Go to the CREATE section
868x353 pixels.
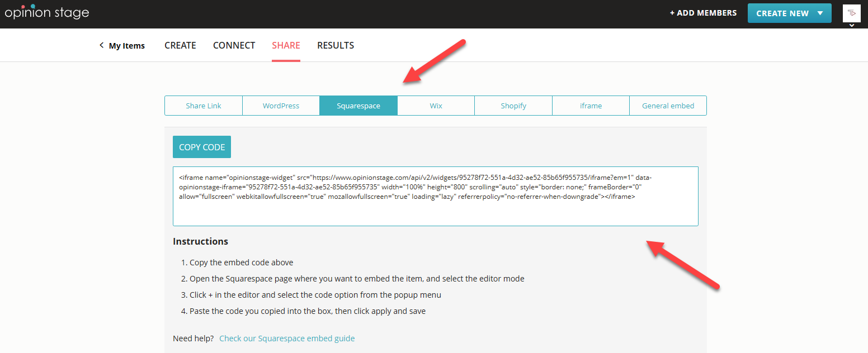180,45
